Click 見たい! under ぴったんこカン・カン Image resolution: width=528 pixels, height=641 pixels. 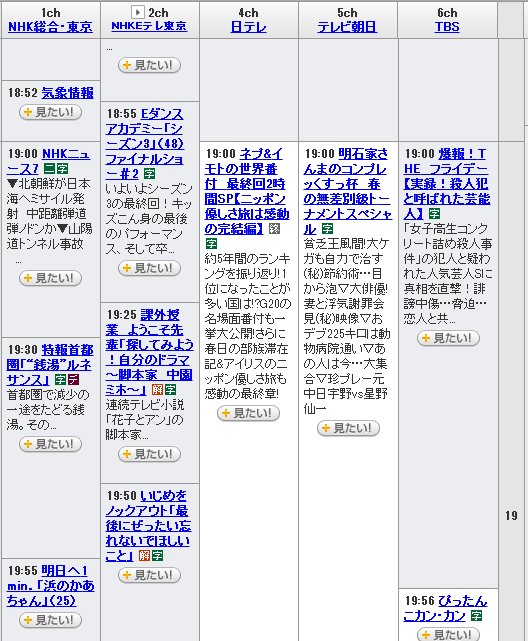click(448, 634)
